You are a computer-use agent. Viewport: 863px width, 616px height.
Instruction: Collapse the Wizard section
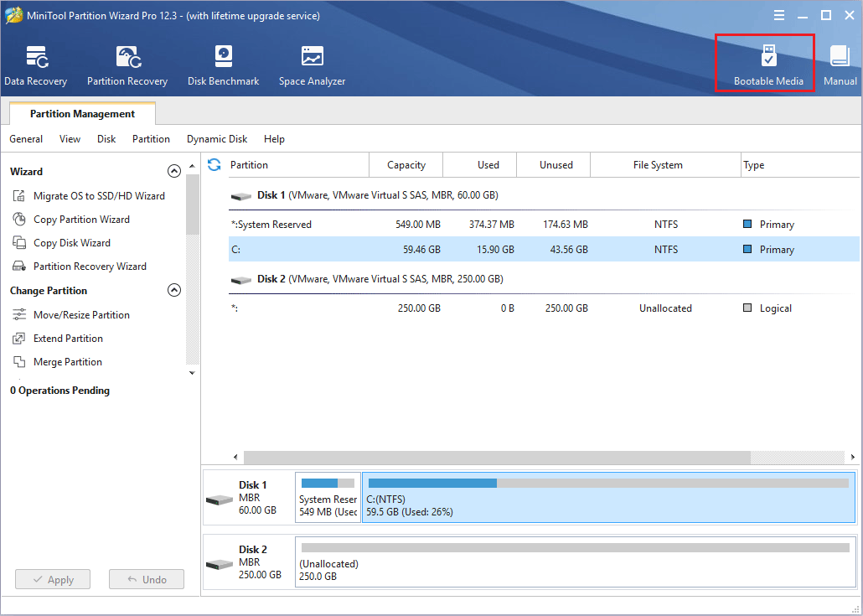[174, 171]
